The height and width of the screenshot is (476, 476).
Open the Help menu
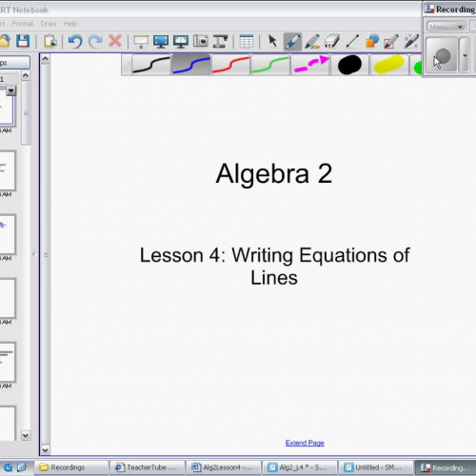pos(69,24)
